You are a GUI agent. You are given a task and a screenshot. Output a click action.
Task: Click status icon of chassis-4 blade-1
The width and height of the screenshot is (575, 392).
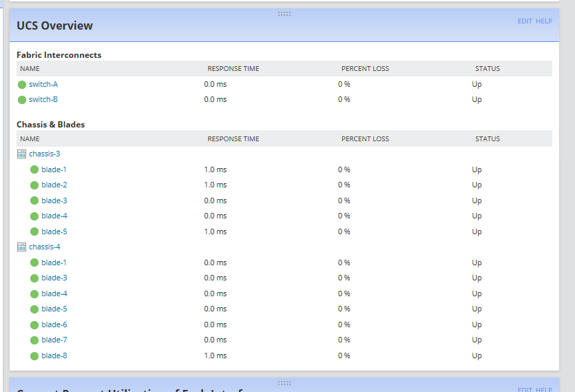point(34,262)
